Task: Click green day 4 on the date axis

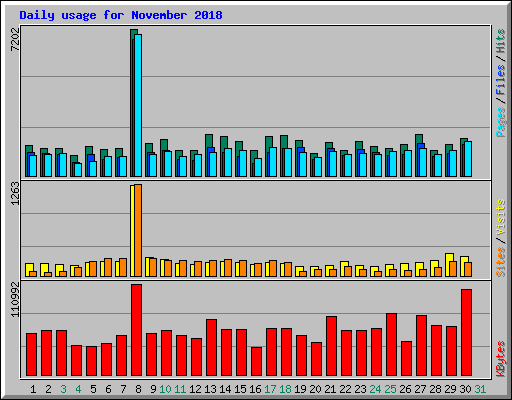Action: point(78,389)
